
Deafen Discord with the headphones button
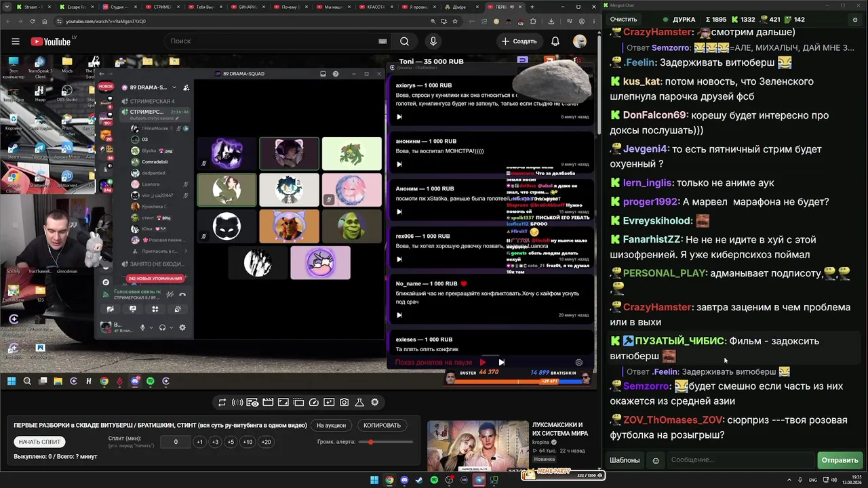162,327
